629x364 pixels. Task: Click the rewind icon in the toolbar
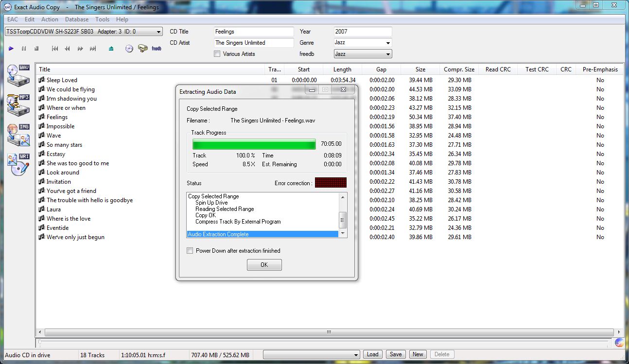click(68, 49)
